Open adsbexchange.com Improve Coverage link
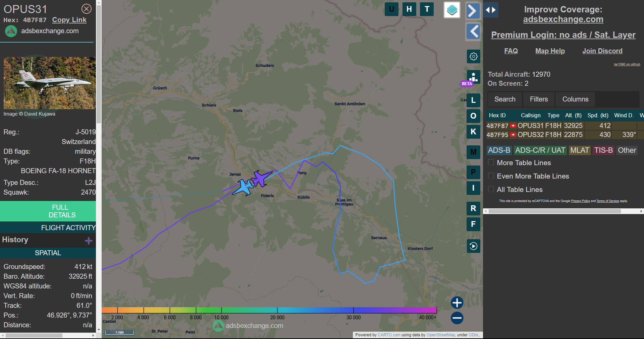The image size is (644, 339). tap(563, 19)
